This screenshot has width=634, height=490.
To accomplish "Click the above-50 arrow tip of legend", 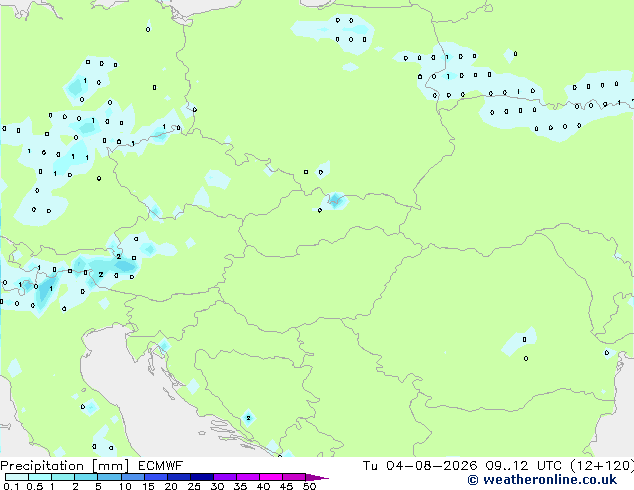I will pyautogui.click(x=317, y=477).
